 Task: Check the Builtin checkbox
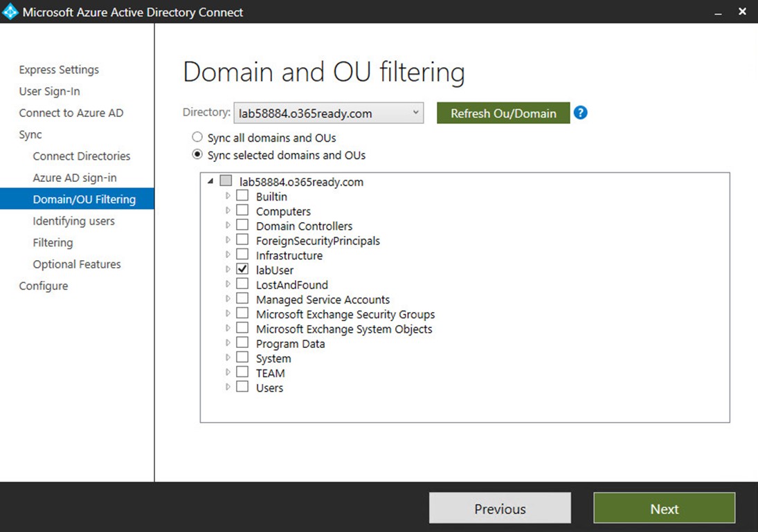(242, 196)
